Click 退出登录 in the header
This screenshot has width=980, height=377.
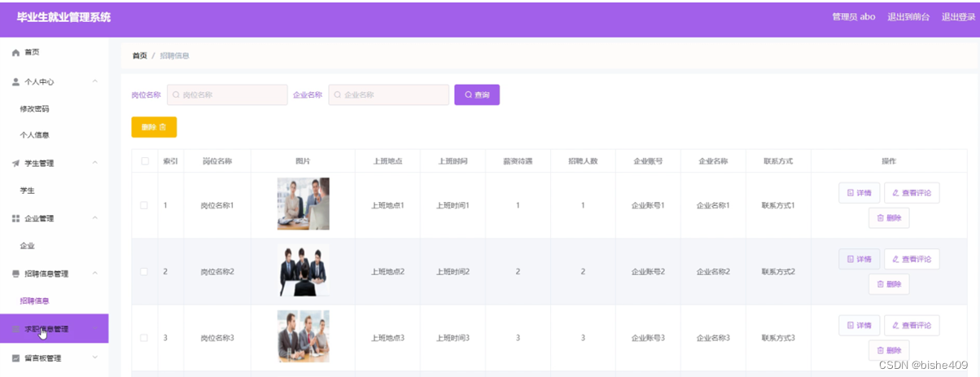[958, 16]
